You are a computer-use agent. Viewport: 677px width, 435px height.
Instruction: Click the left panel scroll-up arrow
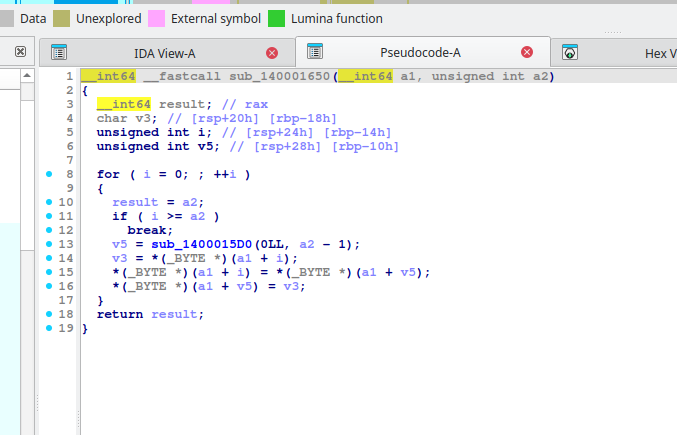click(27, 76)
